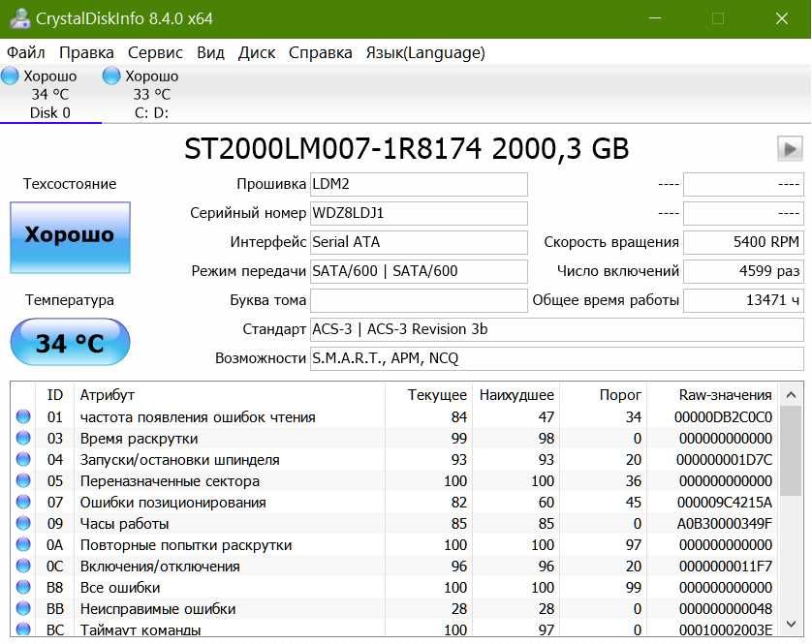812x644 pixels.
Task: Click the ID column header
Action: (55, 395)
